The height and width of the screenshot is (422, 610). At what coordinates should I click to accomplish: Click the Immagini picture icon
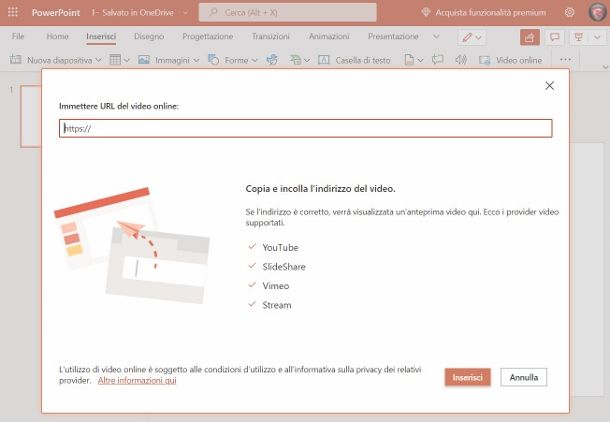click(144, 60)
